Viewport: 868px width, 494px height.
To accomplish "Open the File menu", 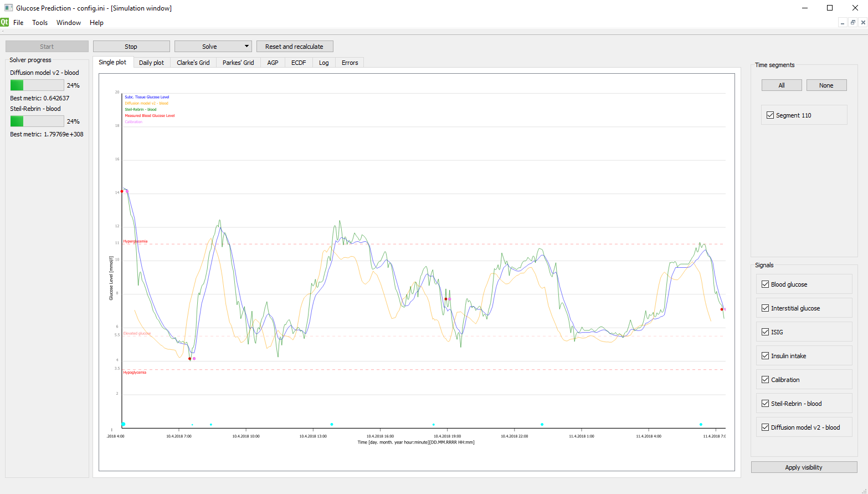I will coord(18,23).
